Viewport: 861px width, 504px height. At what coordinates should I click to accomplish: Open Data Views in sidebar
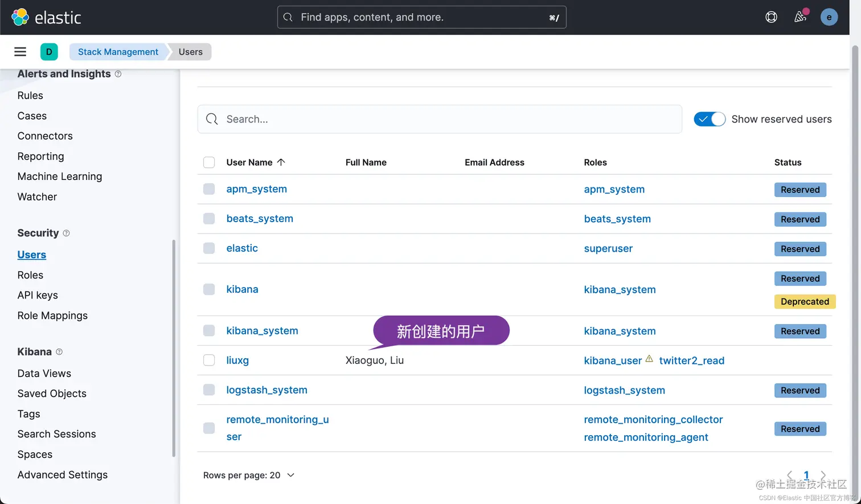(44, 374)
